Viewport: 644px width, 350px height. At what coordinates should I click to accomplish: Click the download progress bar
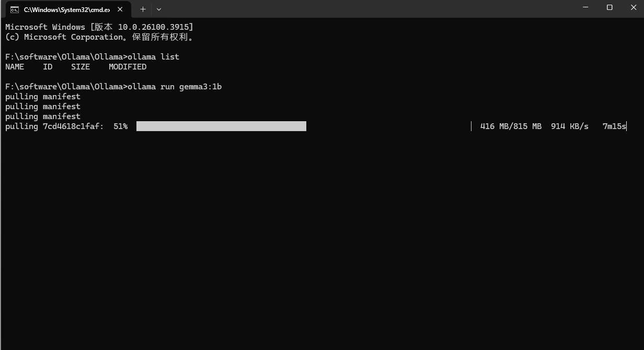[x=221, y=126]
